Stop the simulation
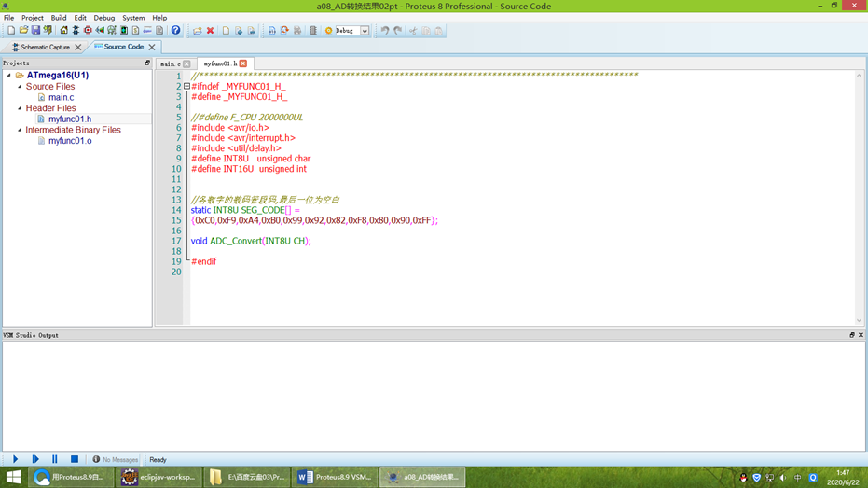The image size is (868, 489). pyautogui.click(x=75, y=459)
